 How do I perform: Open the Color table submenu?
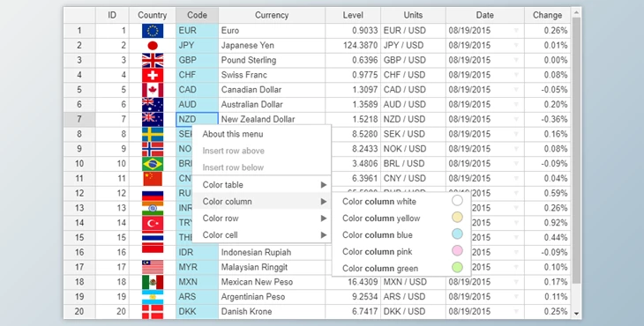coord(262,185)
